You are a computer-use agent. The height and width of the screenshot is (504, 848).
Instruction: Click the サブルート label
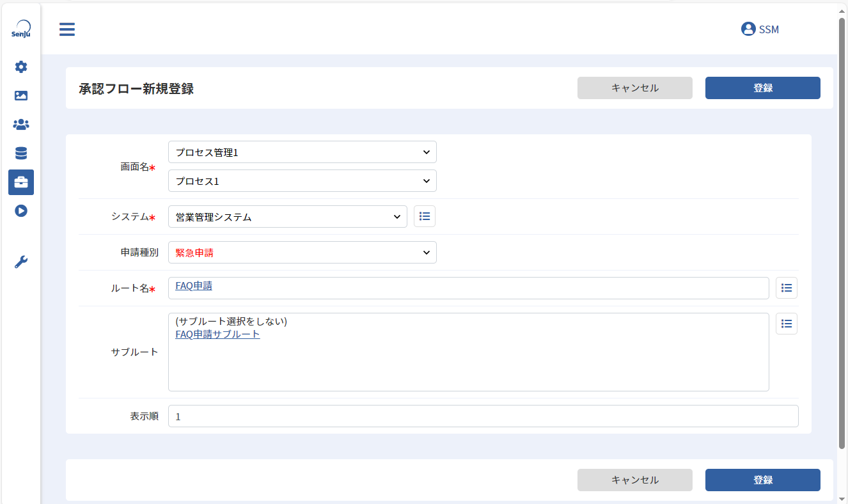click(134, 352)
